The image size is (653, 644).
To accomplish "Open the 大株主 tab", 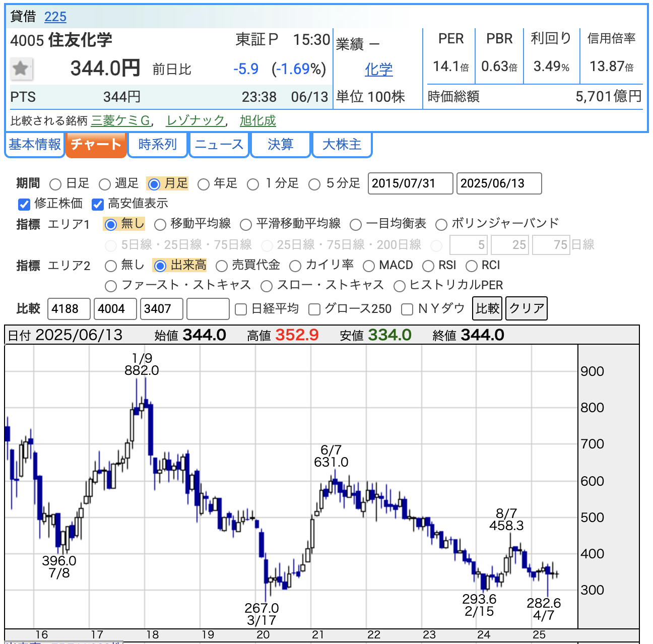I will tap(342, 145).
